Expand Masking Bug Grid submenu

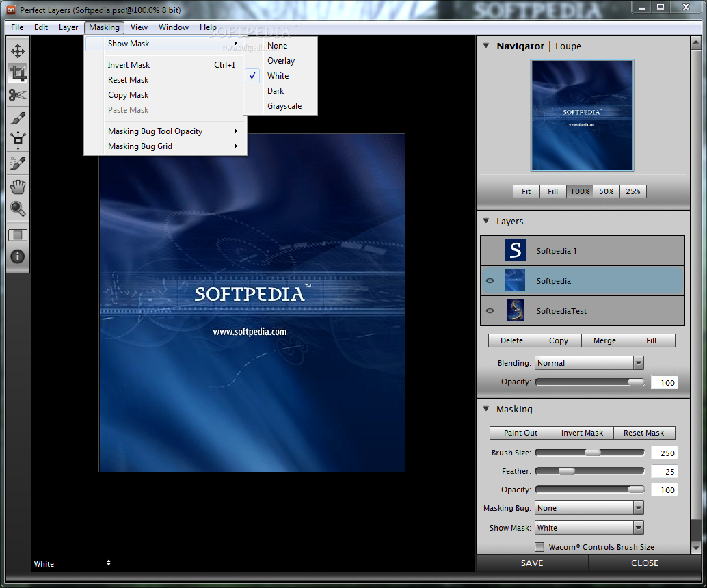(165, 146)
